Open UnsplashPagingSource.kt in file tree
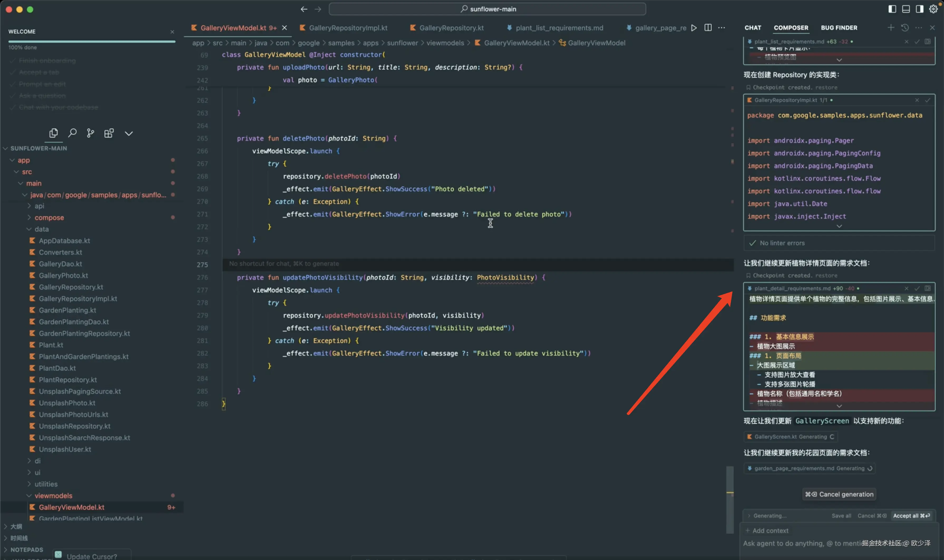Screen dimensions: 944x560 80,391
